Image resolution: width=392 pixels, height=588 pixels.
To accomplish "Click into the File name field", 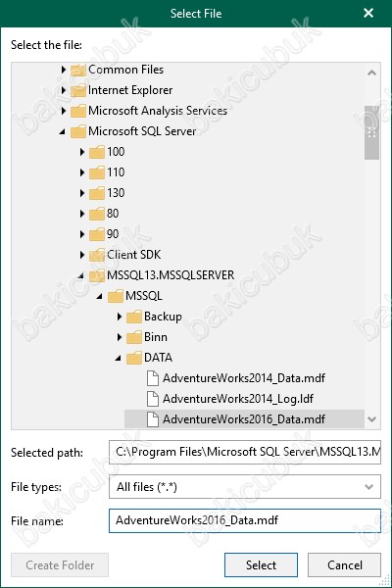I will [245, 520].
